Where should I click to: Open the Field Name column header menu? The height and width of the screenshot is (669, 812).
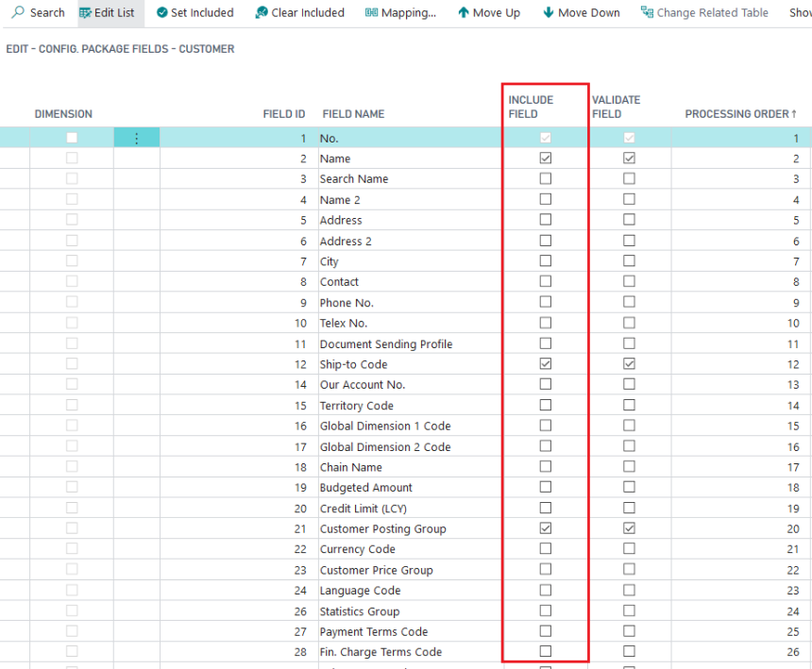[x=353, y=114]
